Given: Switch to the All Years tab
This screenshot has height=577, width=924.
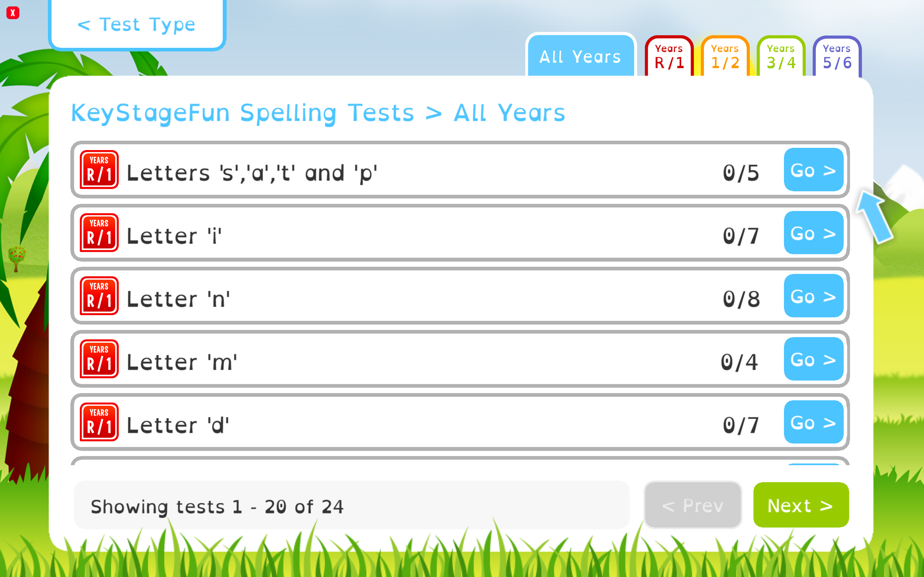Looking at the screenshot, I should 580,57.
